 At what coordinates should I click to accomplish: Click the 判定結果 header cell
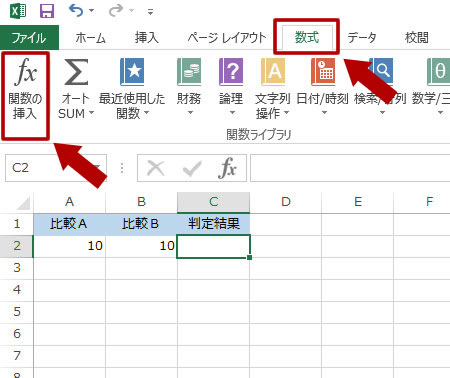pyautogui.click(x=214, y=224)
